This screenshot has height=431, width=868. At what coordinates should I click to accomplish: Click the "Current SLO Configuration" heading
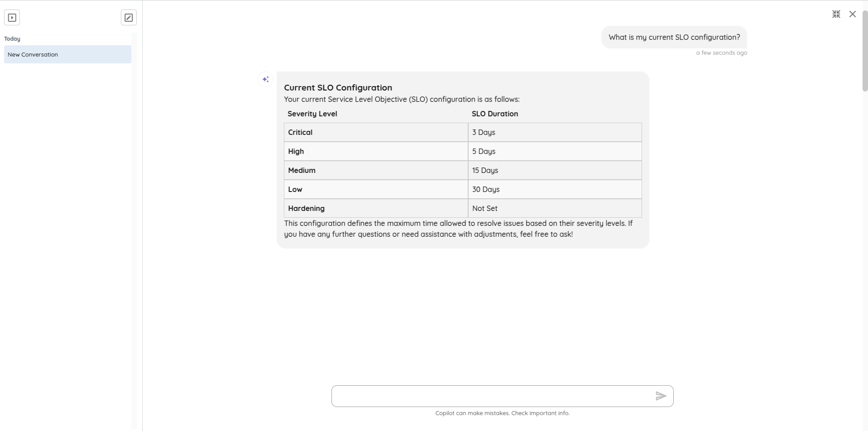coord(338,87)
